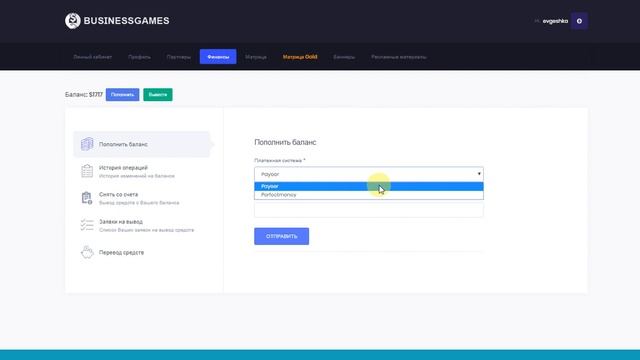Click the blue Пополнить button near balance
This screenshot has height=360, width=640.
pos(122,95)
